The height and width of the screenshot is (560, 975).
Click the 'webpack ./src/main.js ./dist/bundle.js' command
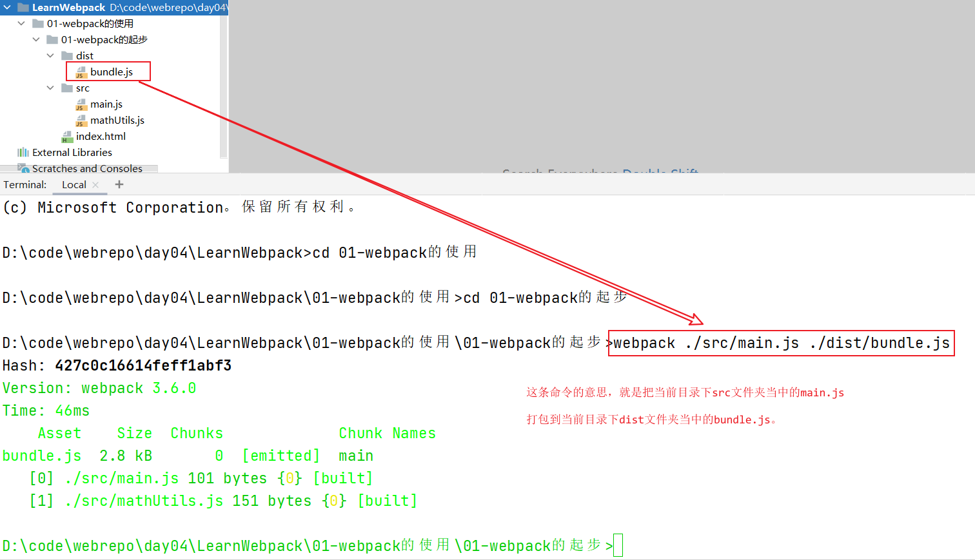pos(782,343)
